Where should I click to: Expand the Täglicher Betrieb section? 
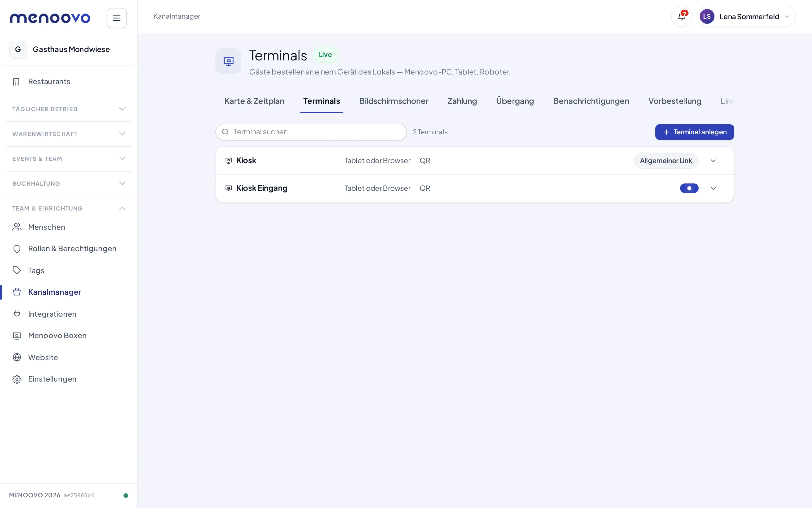coord(69,109)
